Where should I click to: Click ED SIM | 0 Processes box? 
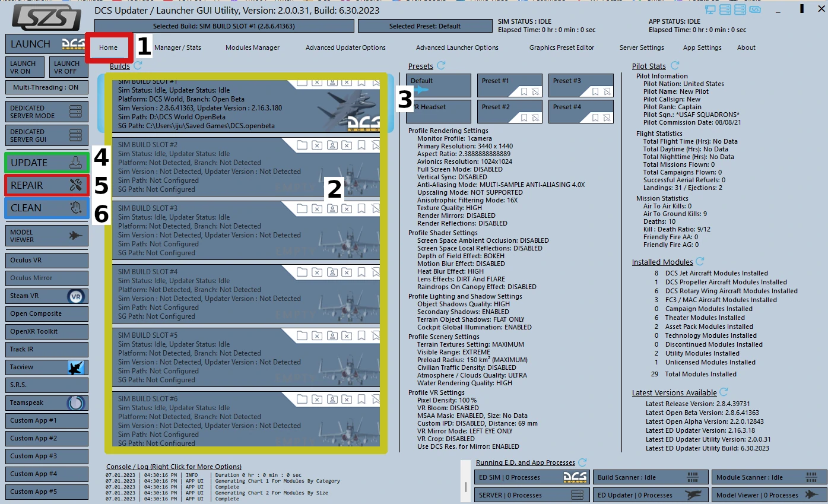tap(531, 477)
